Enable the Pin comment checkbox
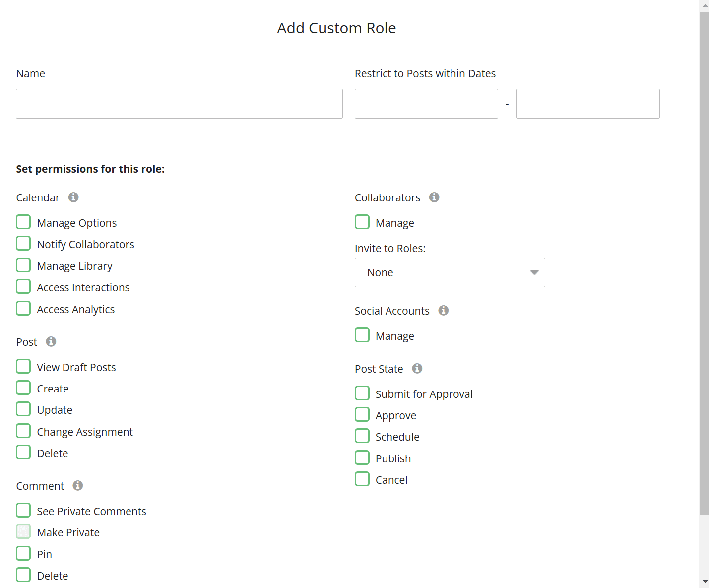The width and height of the screenshot is (709, 588). coord(23,553)
